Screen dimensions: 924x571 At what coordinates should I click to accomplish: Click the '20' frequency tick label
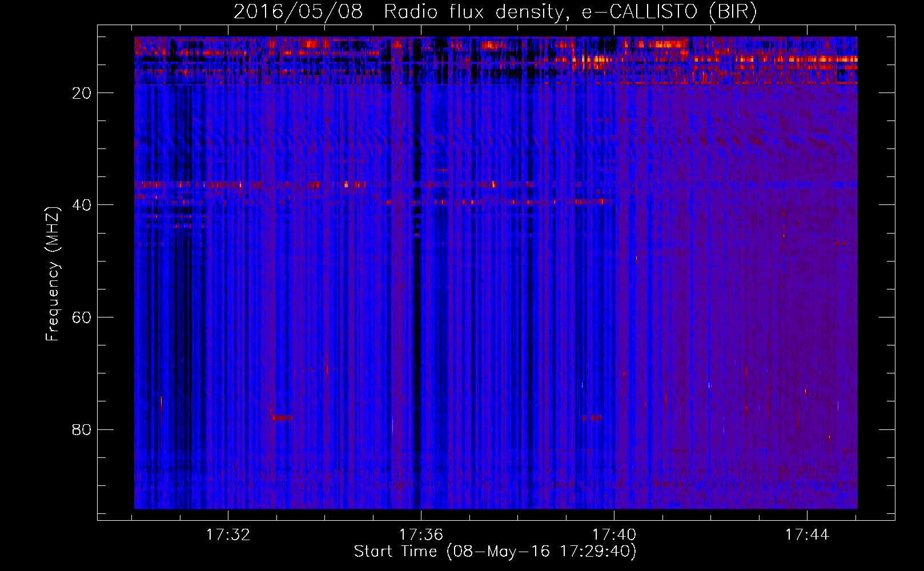[82, 93]
